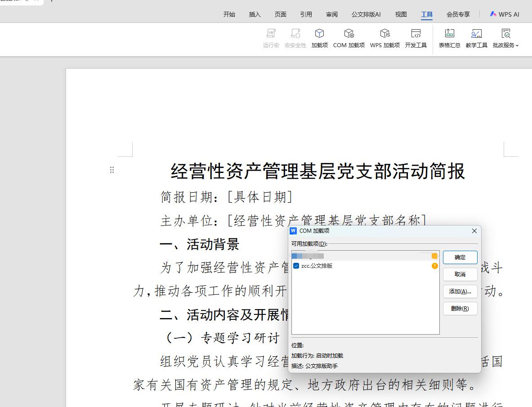Switch to the 公文排版AI tab
The image size is (532, 407).
point(366,14)
